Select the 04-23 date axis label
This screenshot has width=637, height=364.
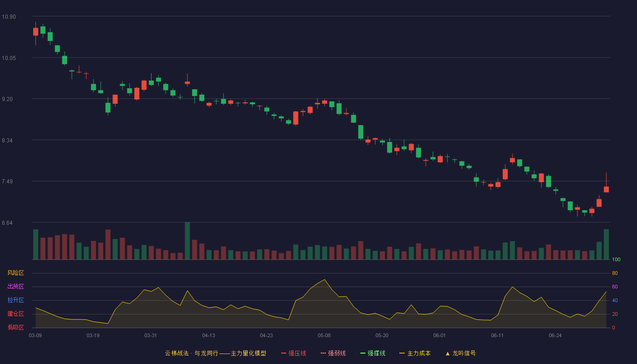tap(266, 335)
